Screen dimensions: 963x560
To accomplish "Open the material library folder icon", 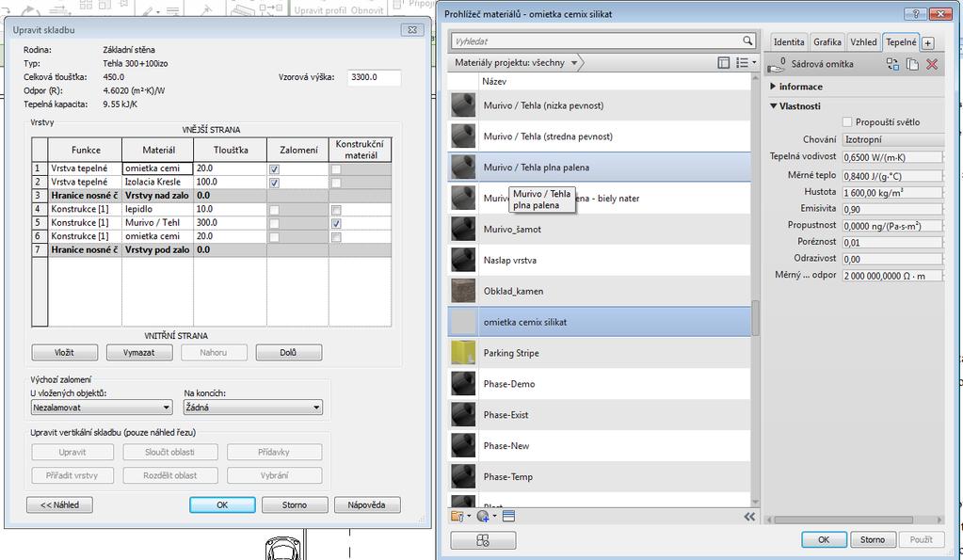I will 457,517.
